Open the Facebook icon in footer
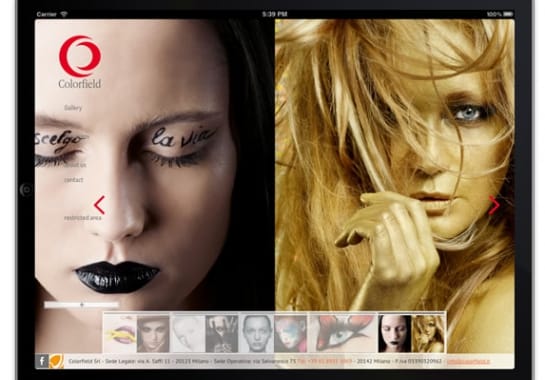The image size is (545, 380). point(42,361)
